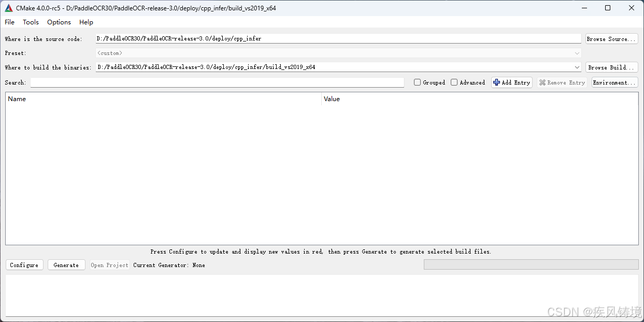Enable the Grouped checkbox
This screenshot has height=322, width=644.
(417, 82)
